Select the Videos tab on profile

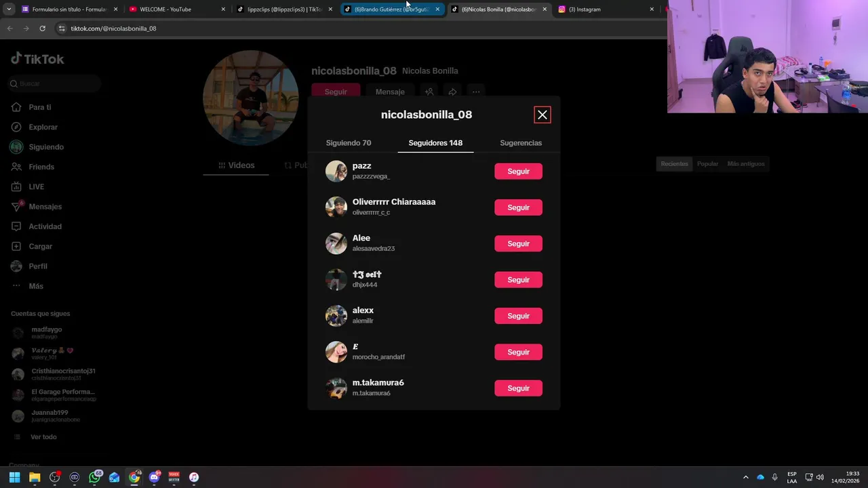[x=237, y=165]
